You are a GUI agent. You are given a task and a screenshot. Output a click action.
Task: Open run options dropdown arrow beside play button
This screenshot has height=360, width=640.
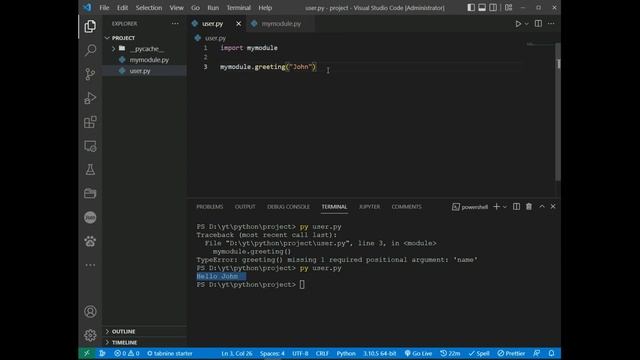click(x=527, y=24)
